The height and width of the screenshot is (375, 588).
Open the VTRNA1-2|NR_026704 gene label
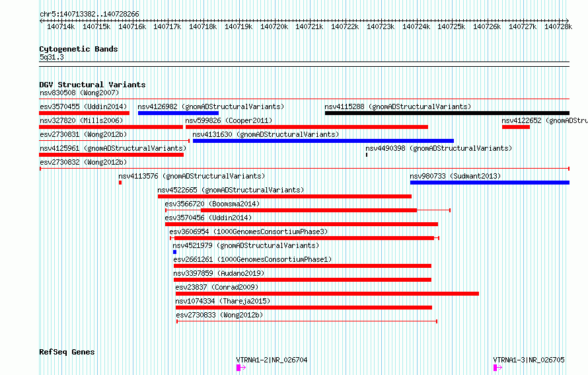click(272, 360)
